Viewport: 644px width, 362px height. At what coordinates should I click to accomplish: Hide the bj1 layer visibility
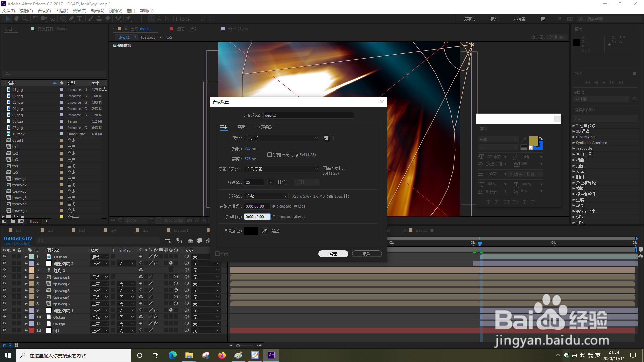coord(4,330)
